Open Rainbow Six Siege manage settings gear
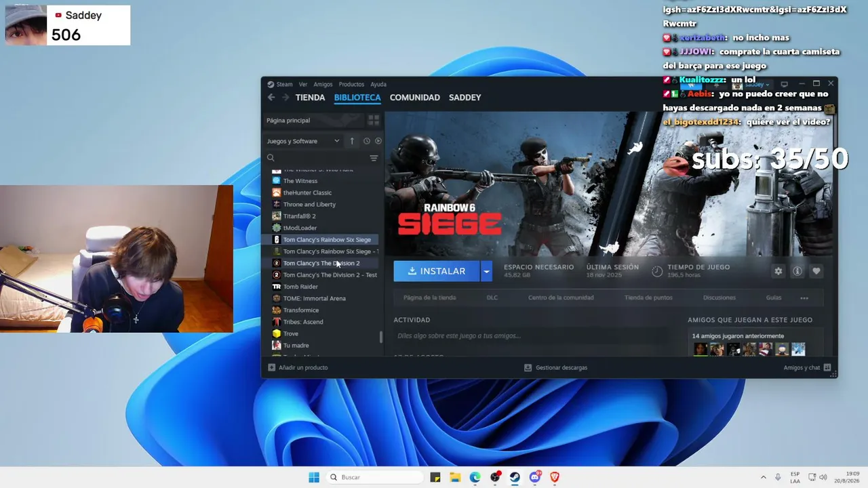The image size is (868, 488). tap(778, 271)
